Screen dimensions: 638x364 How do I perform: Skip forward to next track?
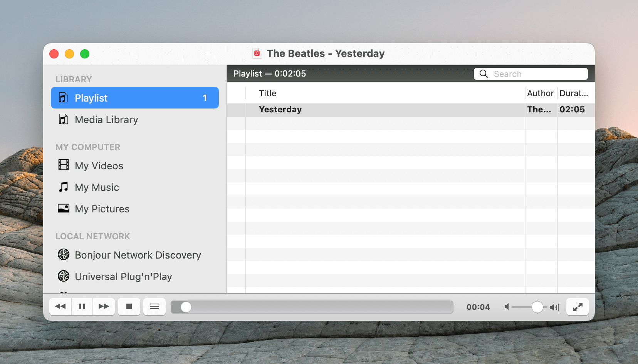pyautogui.click(x=104, y=307)
